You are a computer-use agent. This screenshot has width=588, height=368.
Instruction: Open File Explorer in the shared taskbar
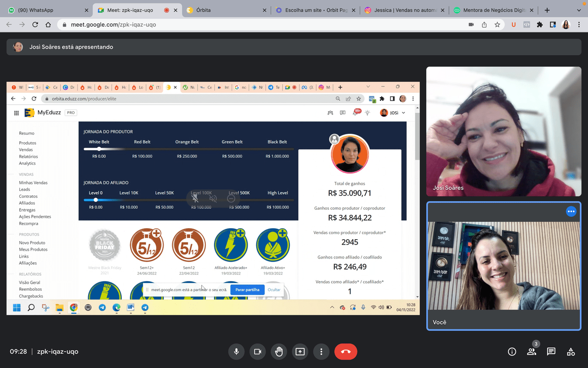59,307
